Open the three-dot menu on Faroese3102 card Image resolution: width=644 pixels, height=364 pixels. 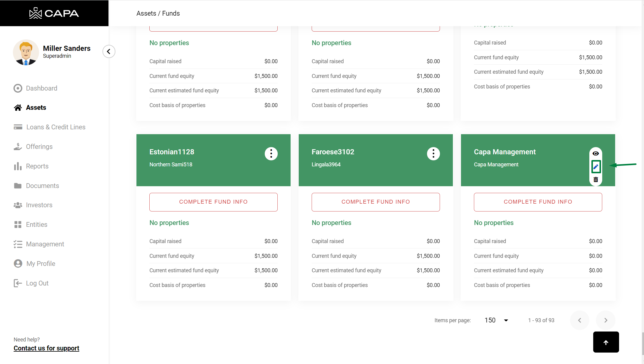433,154
